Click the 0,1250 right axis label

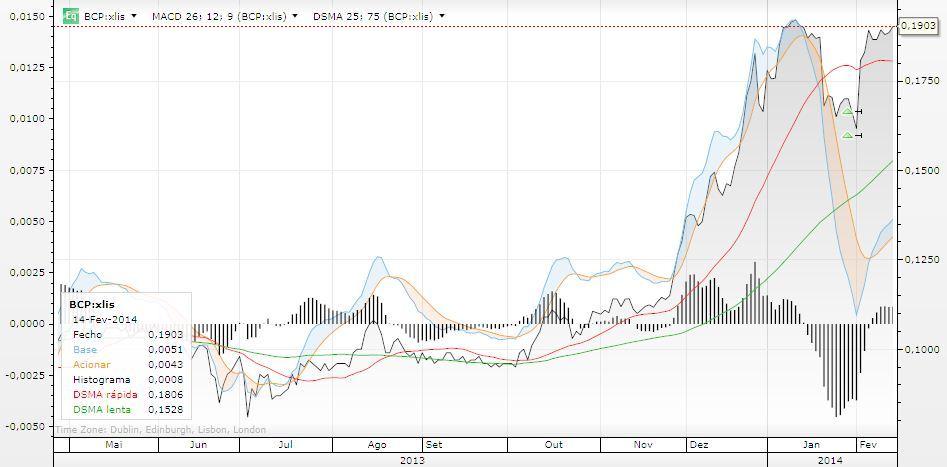tap(922, 259)
